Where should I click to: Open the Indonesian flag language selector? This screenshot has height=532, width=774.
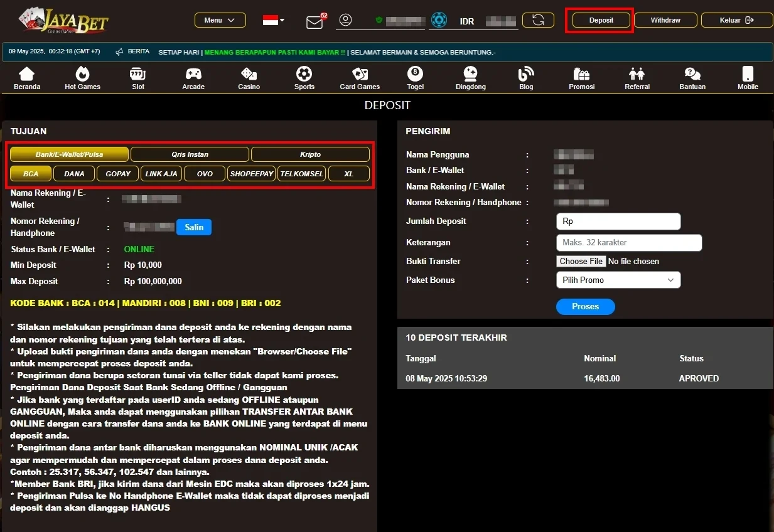(273, 20)
